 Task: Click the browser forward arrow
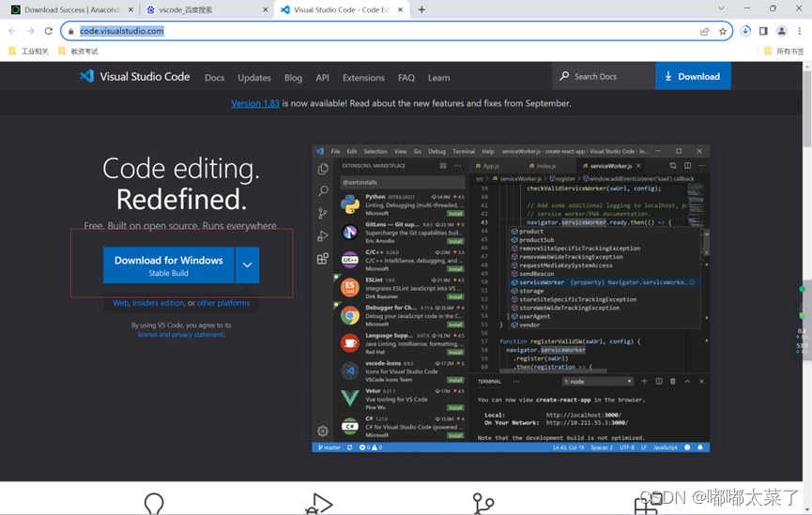(x=31, y=31)
